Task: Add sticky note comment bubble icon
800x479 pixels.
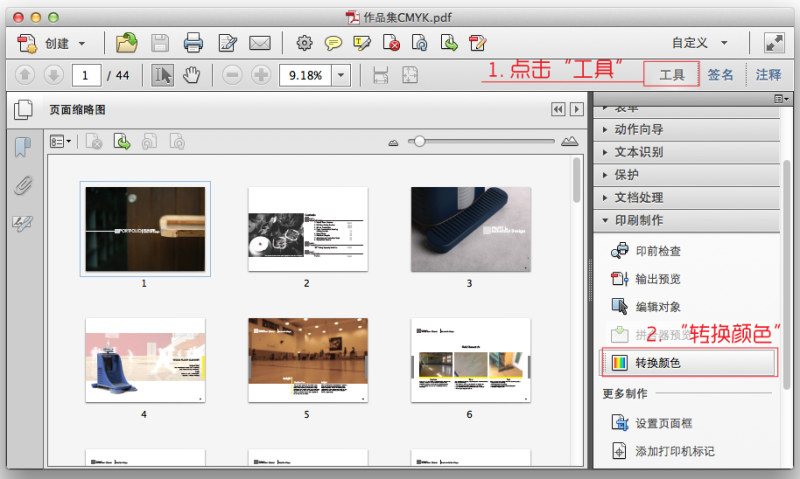Action: point(333,43)
